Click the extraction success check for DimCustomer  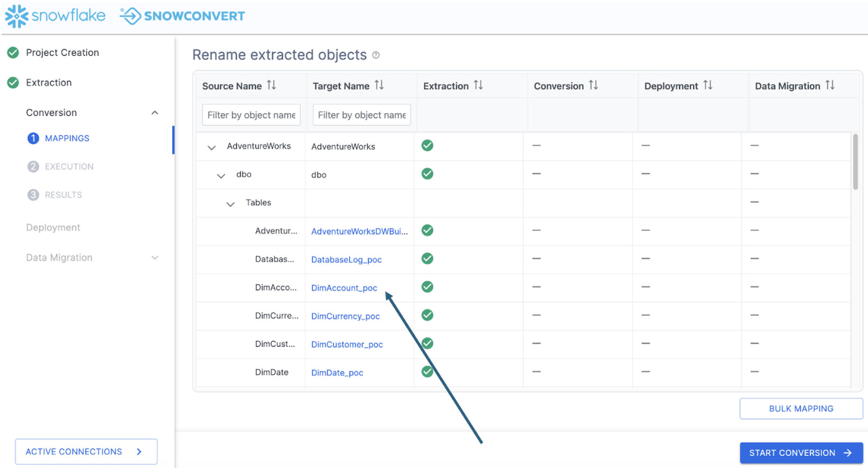pos(427,343)
